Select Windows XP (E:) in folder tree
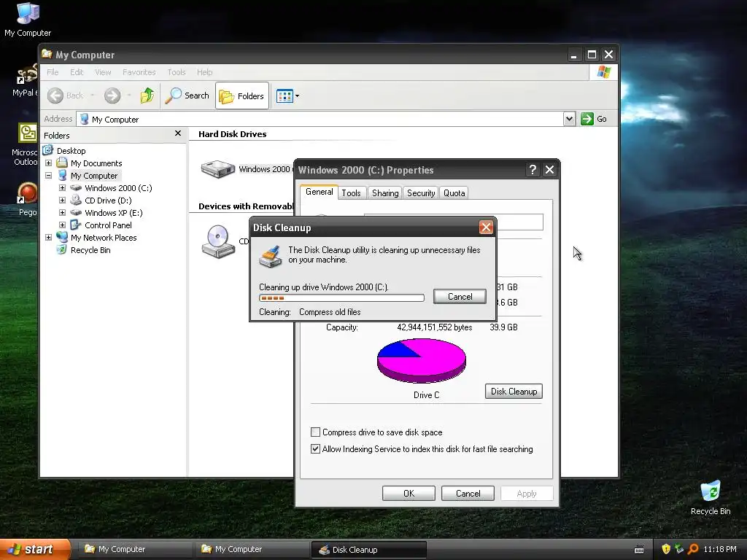 point(113,212)
